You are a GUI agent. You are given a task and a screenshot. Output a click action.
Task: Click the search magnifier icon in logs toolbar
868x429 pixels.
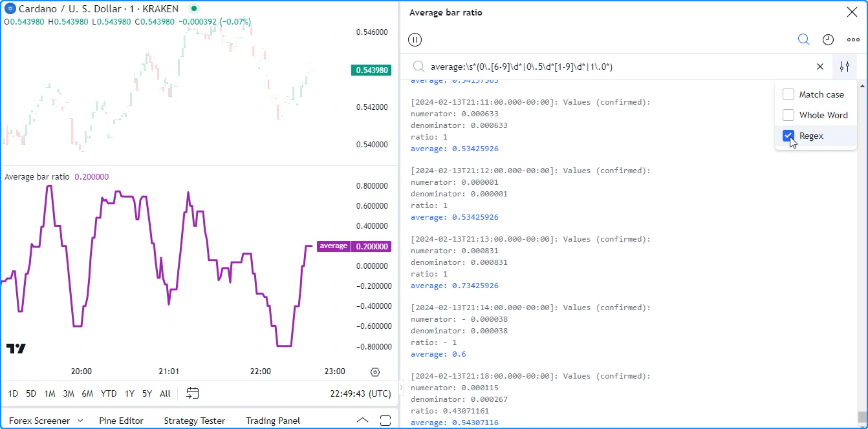803,39
